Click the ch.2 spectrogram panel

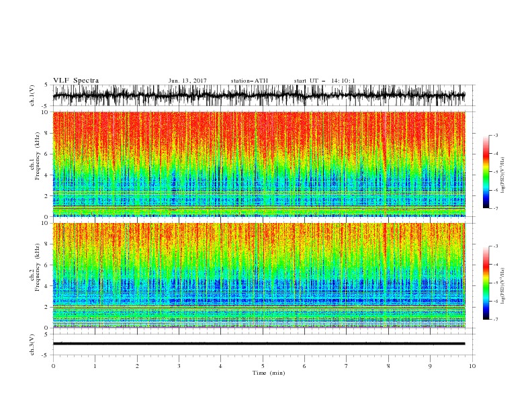tap(259, 275)
